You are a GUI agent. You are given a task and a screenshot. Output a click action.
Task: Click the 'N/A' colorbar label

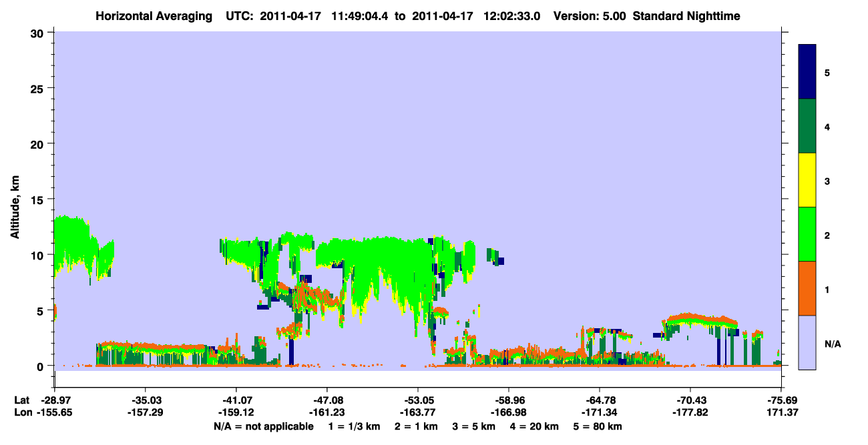pos(832,344)
